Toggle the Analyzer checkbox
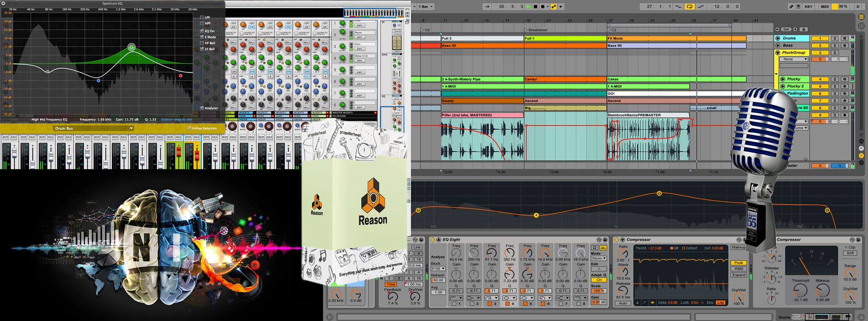This screenshot has height=321, width=868. [202, 108]
